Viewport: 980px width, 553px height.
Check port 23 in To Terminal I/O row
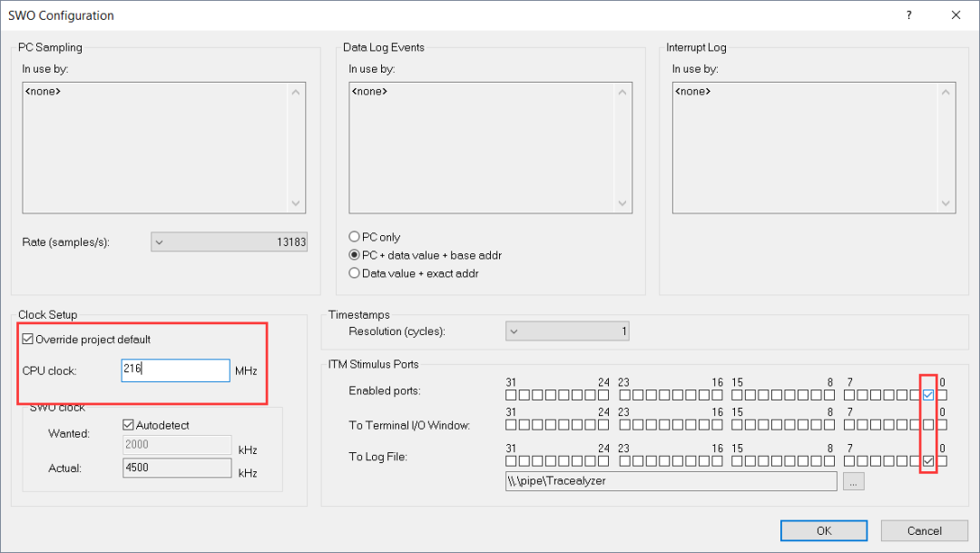point(624,425)
